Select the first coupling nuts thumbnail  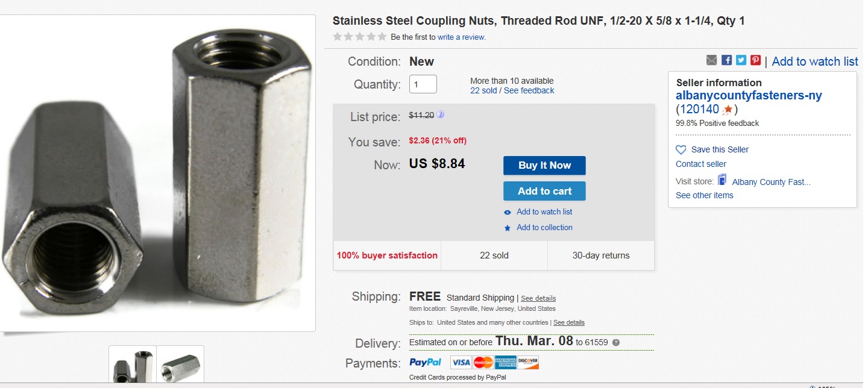(x=133, y=366)
